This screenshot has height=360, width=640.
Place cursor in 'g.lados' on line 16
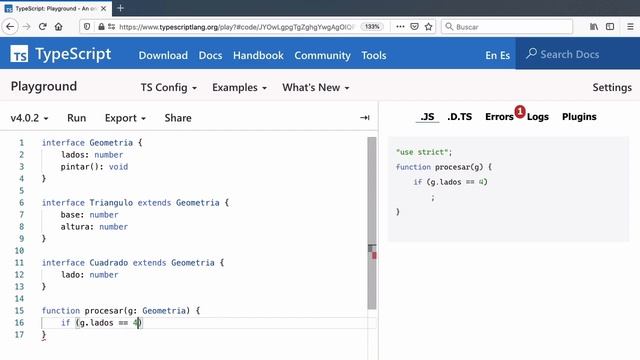click(x=96, y=322)
